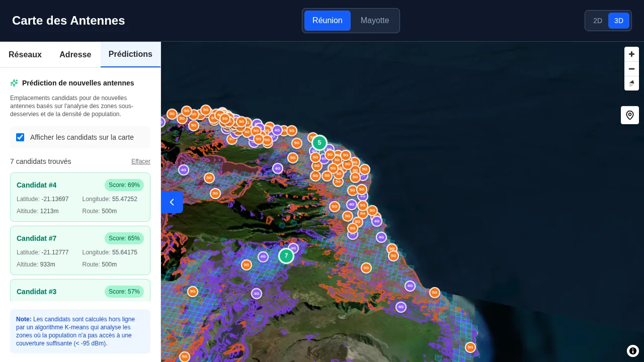Click the Score: 57% badge

click(124, 292)
